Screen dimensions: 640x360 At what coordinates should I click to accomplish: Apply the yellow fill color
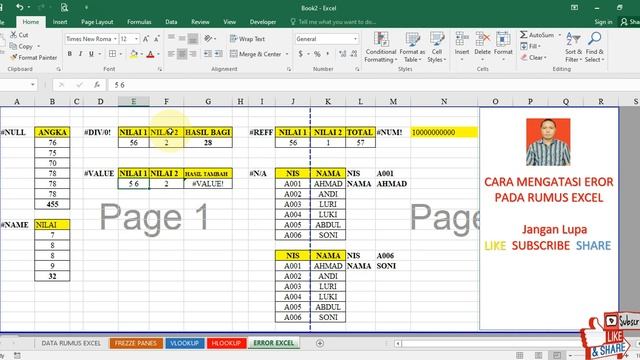(x=133, y=54)
